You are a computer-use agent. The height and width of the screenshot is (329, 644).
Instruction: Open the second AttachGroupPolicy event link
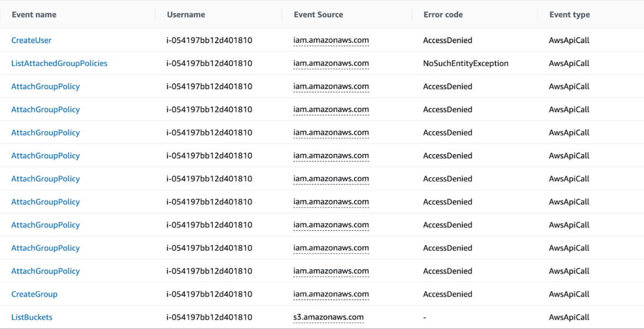(x=46, y=109)
